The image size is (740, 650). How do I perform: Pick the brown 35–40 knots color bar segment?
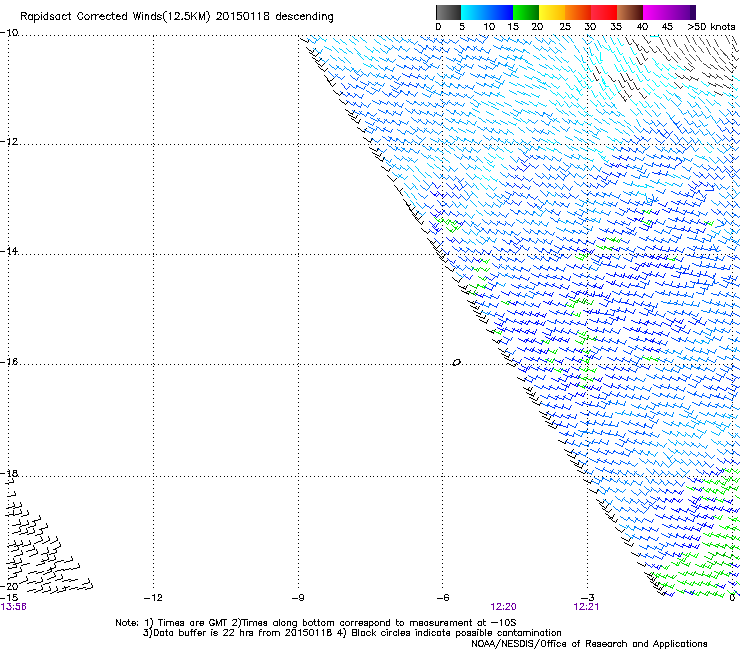[630, 12]
